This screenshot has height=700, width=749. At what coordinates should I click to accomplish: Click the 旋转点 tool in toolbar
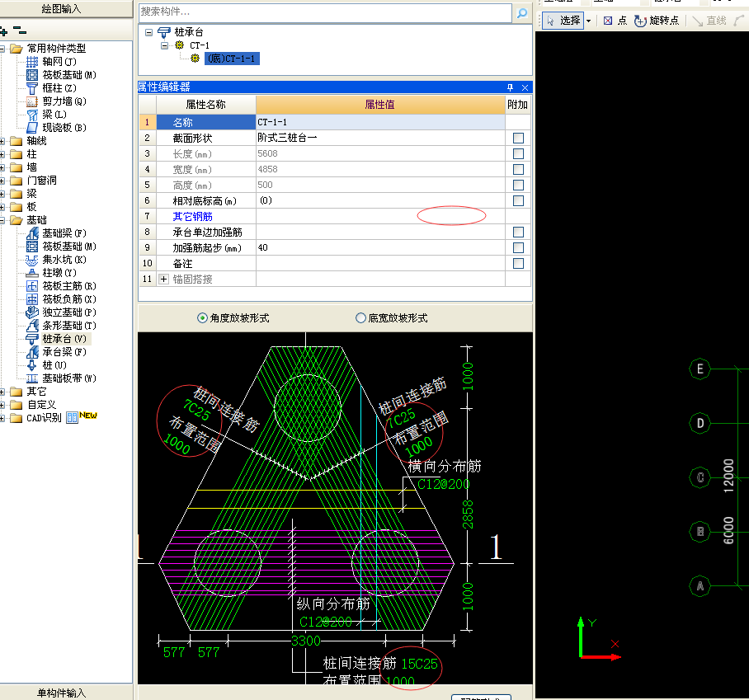pos(657,21)
